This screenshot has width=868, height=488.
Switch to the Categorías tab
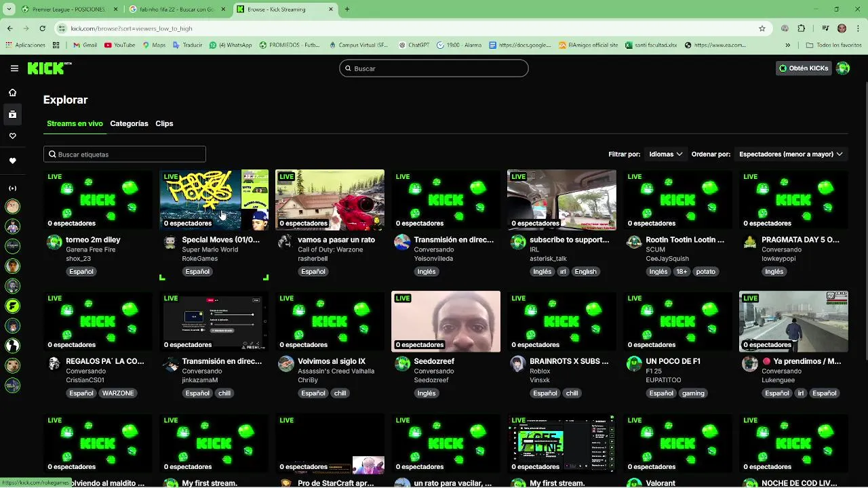coord(129,123)
